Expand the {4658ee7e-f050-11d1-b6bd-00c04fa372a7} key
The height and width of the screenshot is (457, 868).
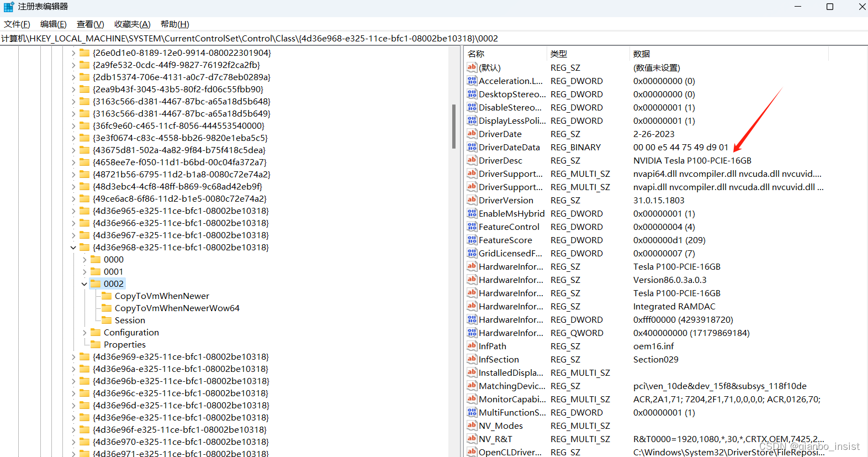[x=73, y=162]
